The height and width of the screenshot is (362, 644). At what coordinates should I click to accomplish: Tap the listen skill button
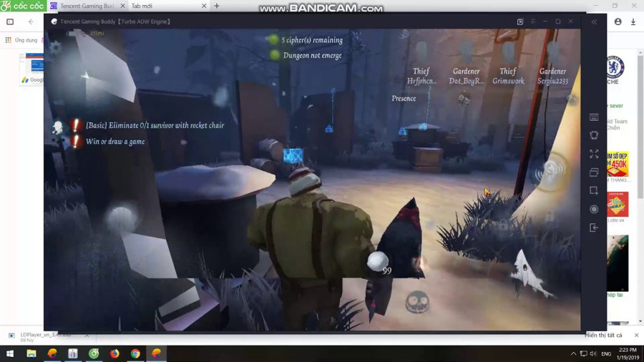point(550,172)
